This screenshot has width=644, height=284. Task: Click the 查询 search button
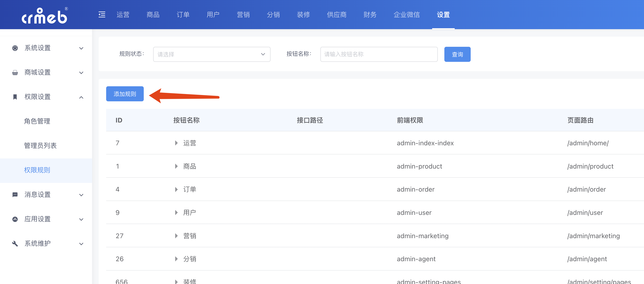click(x=457, y=54)
